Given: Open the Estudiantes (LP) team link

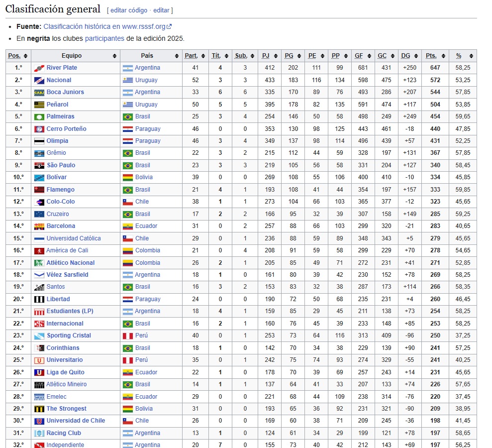Looking at the screenshot, I should [70, 312].
